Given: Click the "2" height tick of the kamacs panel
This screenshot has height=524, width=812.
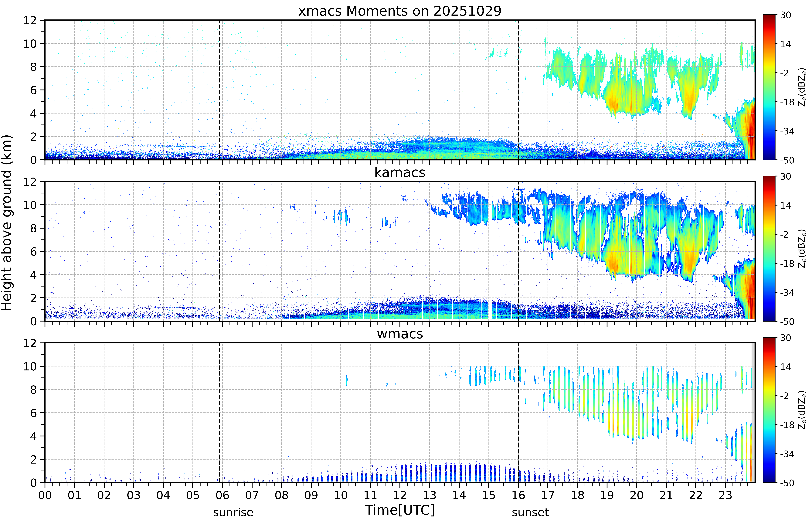Looking at the screenshot, I should [33, 298].
